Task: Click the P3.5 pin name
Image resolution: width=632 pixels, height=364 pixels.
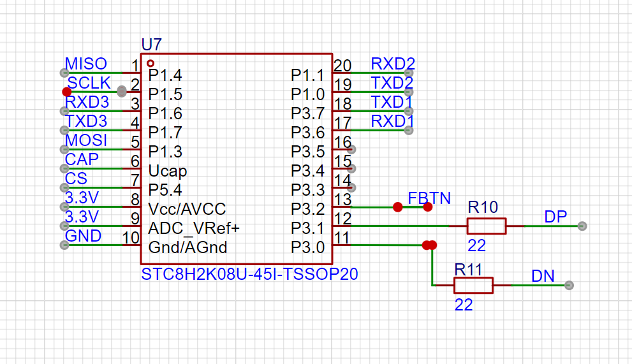Action: [x=308, y=152]
